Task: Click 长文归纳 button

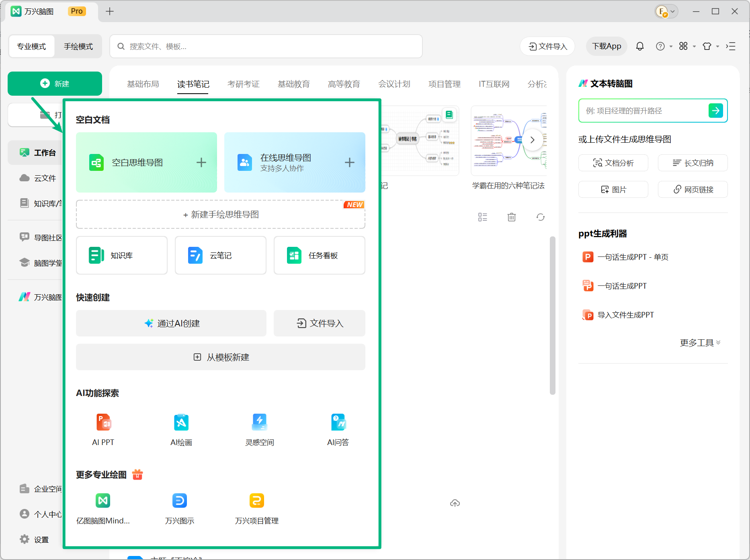Action: point(693,163)
